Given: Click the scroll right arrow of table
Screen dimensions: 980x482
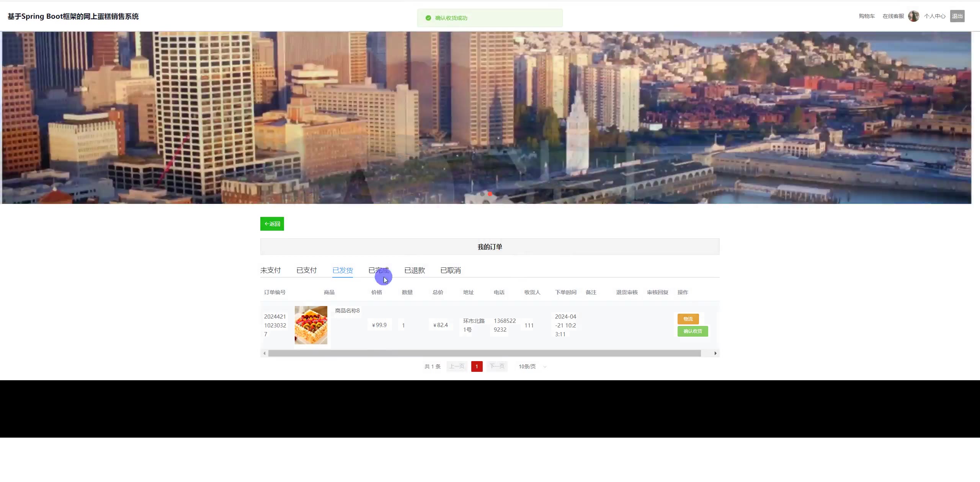Looking at the screenshot, I should (x=715, y=353).
